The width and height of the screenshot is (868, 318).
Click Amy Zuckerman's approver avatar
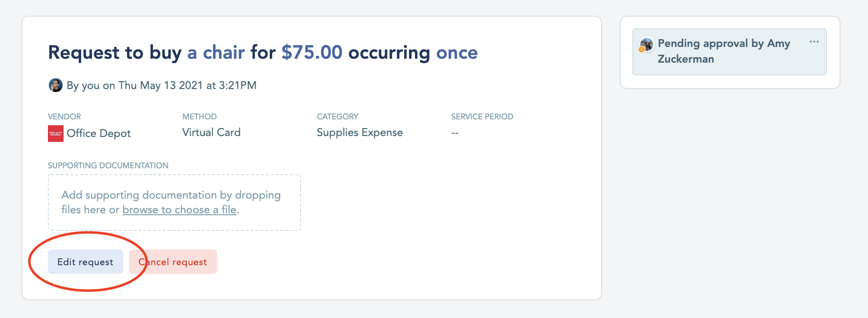(x=647, y=45)
